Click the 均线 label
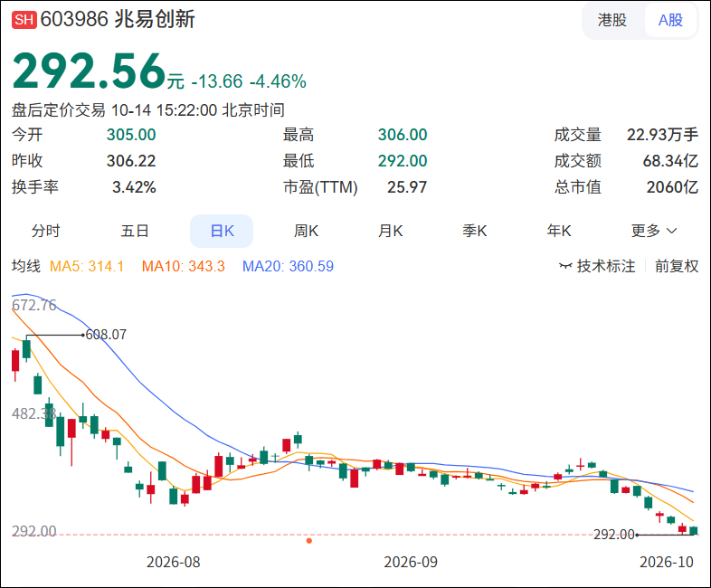 click(26, 266)
